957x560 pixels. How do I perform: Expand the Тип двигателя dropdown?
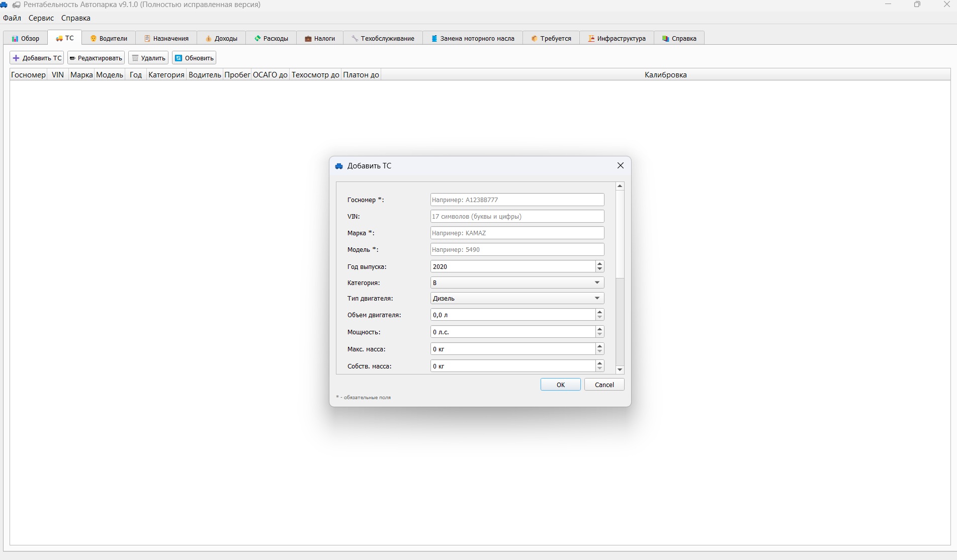coord(517,298)
